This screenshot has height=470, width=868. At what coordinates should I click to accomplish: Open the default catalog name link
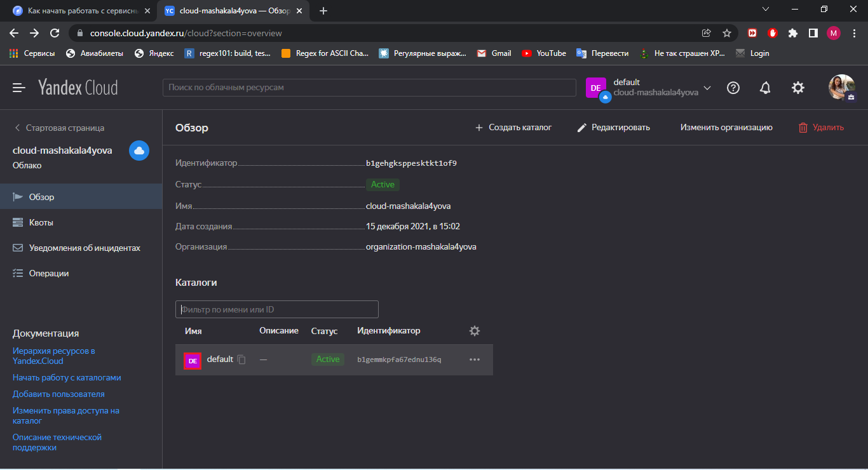(x=220, y=359)
